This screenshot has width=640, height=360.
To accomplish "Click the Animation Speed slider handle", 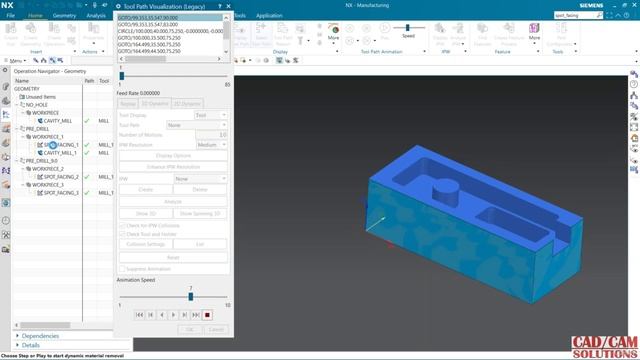I will coord(191,297).
